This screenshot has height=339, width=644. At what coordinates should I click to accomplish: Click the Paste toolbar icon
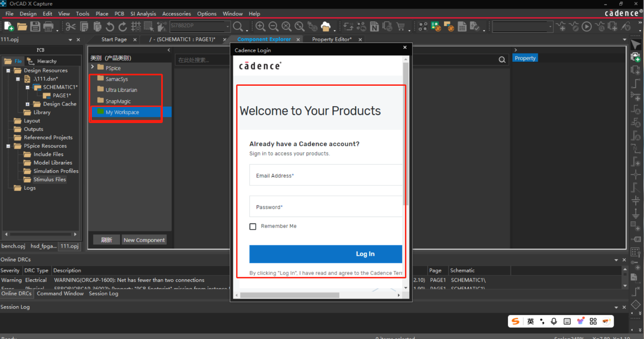click(97, 27)
